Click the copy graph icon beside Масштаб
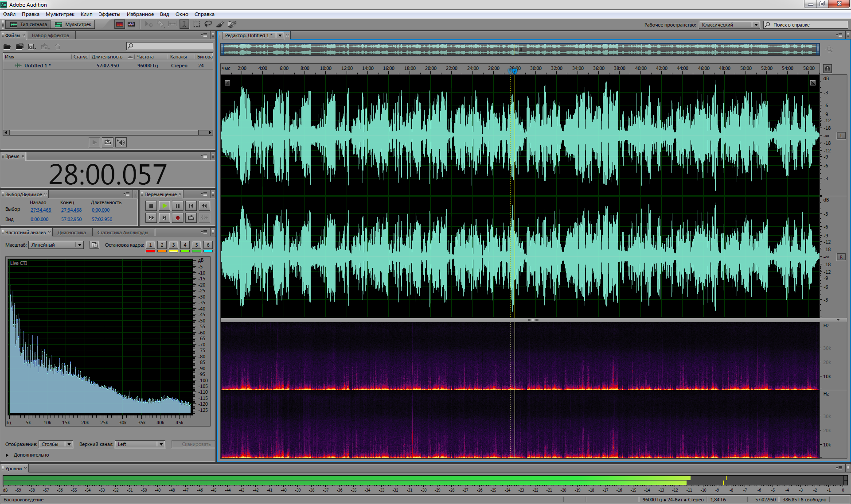The width and height of the screenshot is (851, 504). 94,245
